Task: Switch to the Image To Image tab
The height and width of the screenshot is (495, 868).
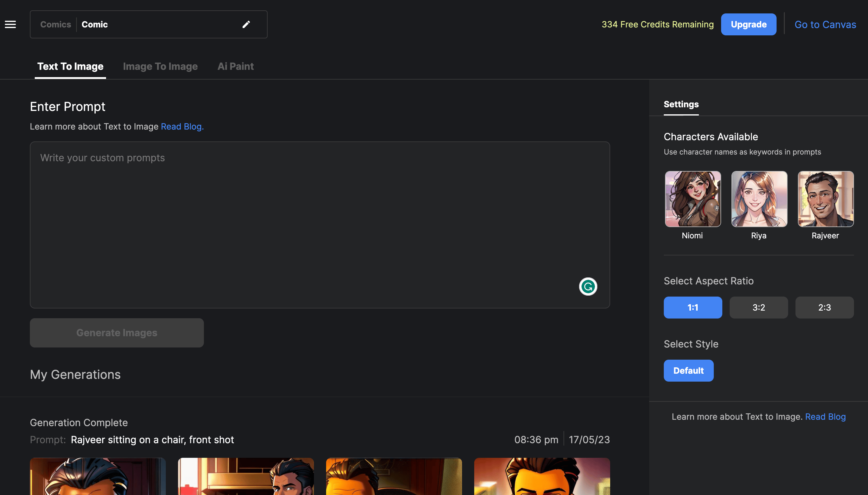Action: coord(160,66)
